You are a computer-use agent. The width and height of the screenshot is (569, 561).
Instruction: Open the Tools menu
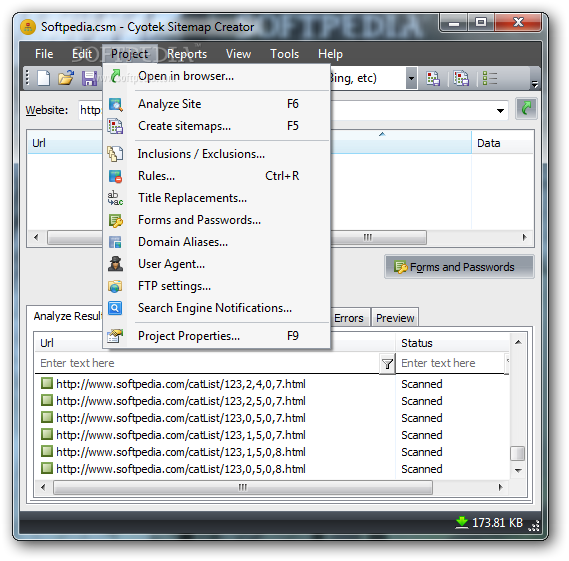point(284,54)
